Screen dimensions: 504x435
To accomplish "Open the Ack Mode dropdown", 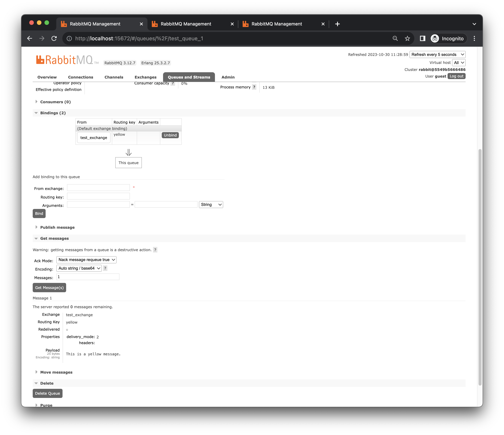I will [x=86, y=260].
